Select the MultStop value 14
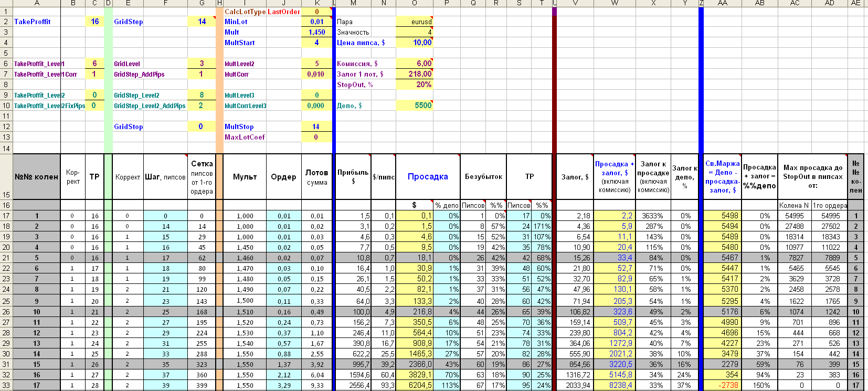The width and height of the screenshot is (868, 391). point(317,126)
